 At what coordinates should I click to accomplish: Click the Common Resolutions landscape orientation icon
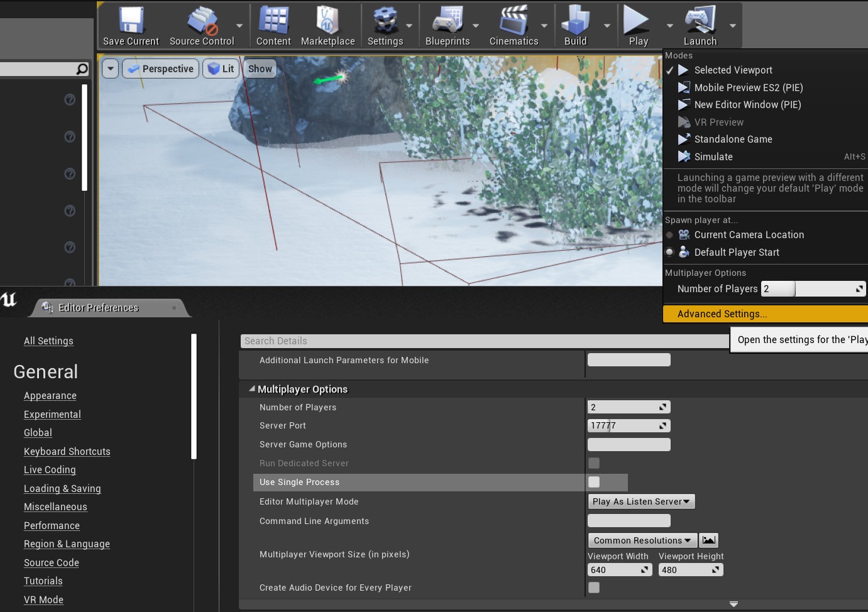tap(709, 540)
